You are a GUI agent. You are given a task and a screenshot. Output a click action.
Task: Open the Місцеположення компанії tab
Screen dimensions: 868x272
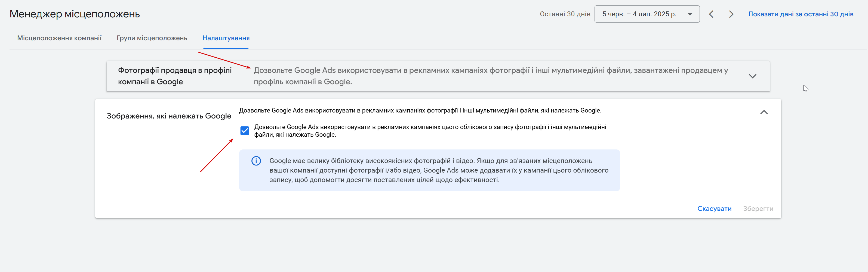click(59, 38)
